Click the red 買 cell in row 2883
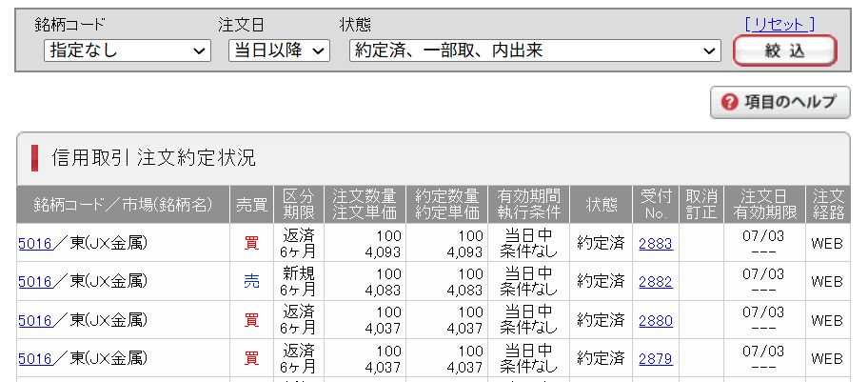Image resolution: width=868 pixels, height=382 pixels. tap(251, 243)
